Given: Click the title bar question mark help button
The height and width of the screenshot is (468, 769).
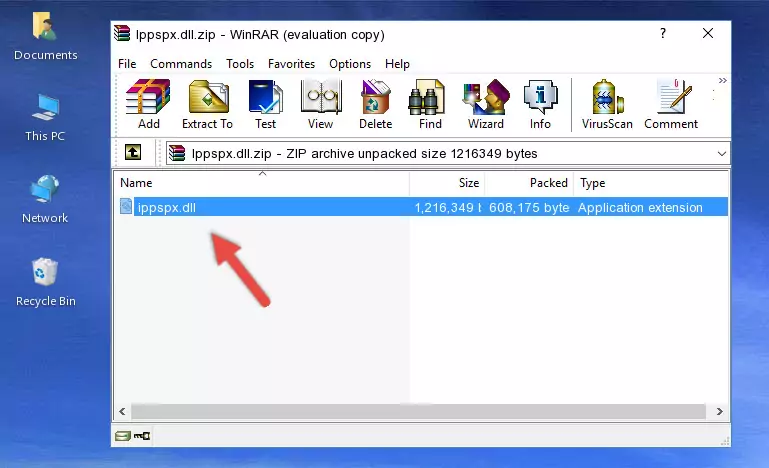Looking at the screenshot, I should (663, 33).
